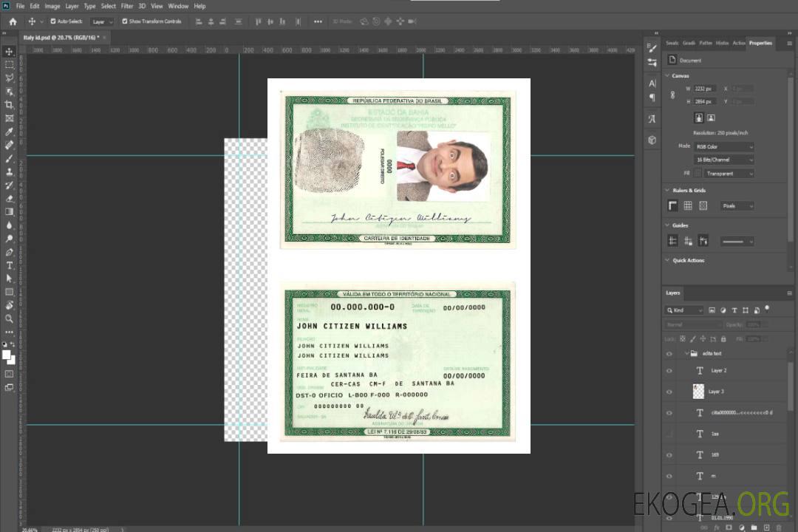Hide the 'edita text' group layer
Image resolution: width=798 pixels, height=532 pixels.
(x=669, y=354)
